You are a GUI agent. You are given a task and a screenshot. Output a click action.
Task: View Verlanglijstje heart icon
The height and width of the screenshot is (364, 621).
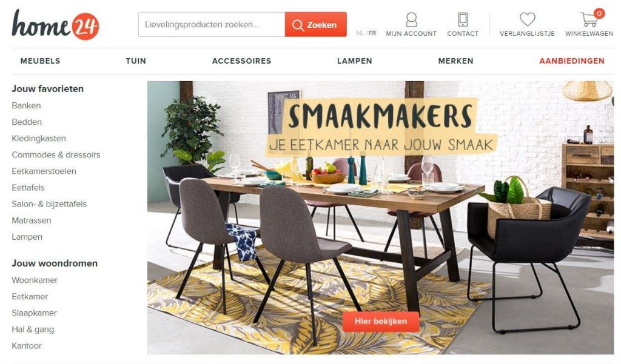(x=527, y=19)
